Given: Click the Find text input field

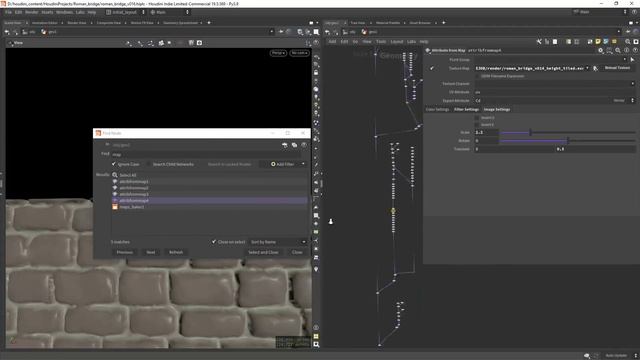Looking at the screenshot, I should point(206,154).
